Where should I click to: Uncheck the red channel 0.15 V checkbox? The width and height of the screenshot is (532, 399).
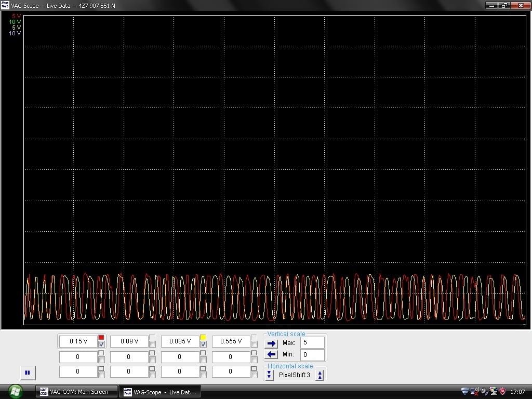101,344
